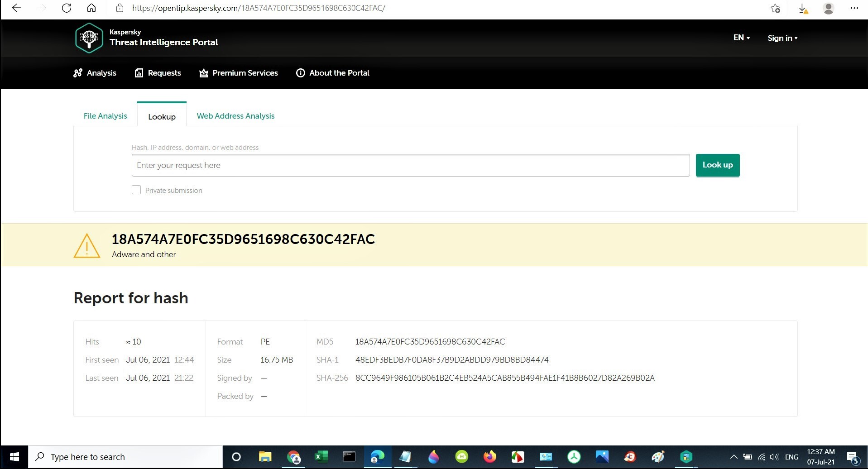Open About the Portal
The width and height of the screenshot is (868, 469).
[333, 73]
